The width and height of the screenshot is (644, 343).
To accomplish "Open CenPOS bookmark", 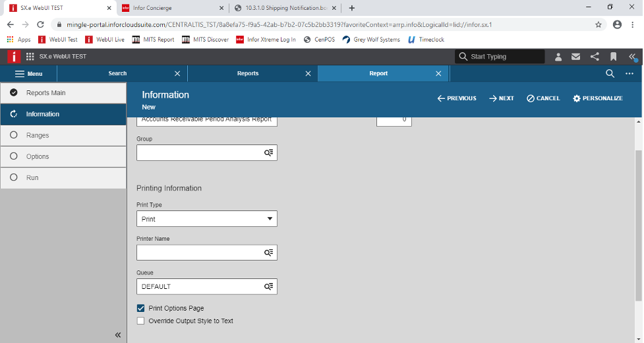I will 319,40.
